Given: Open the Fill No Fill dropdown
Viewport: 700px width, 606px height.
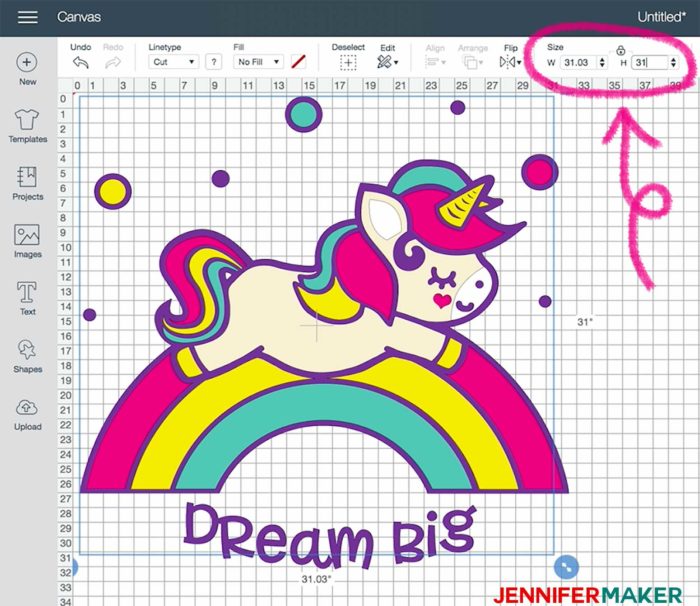Looking at the screenshot, I should (x=258, y=62).
